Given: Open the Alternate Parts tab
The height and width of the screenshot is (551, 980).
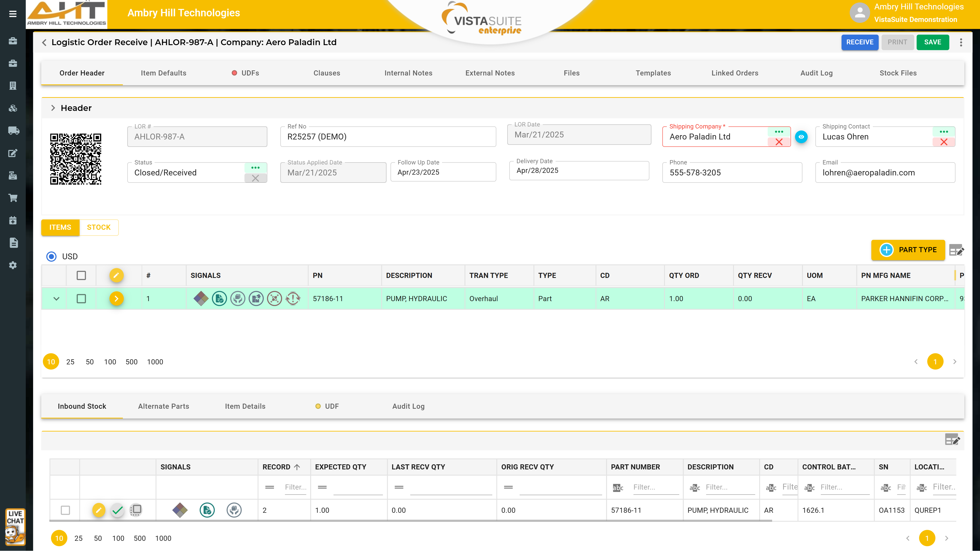Looking at the screenshot, I should click(163, 406).
